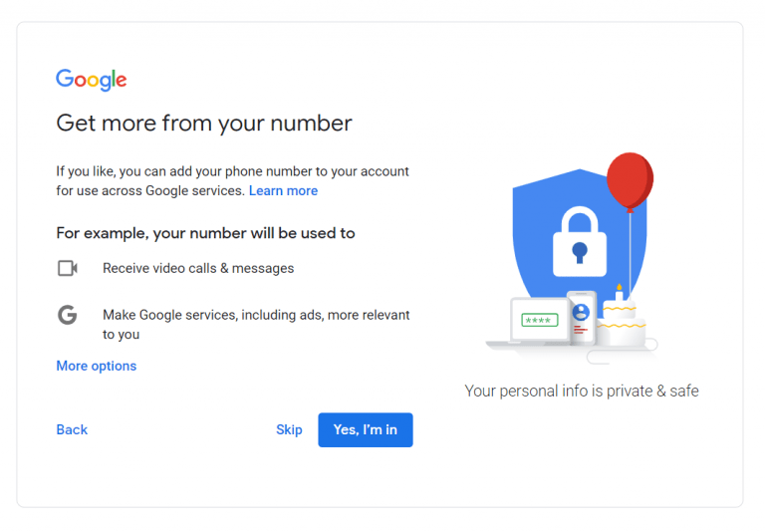765x532 pixels.
Task: Open the Learn more link
Action: 283,191
